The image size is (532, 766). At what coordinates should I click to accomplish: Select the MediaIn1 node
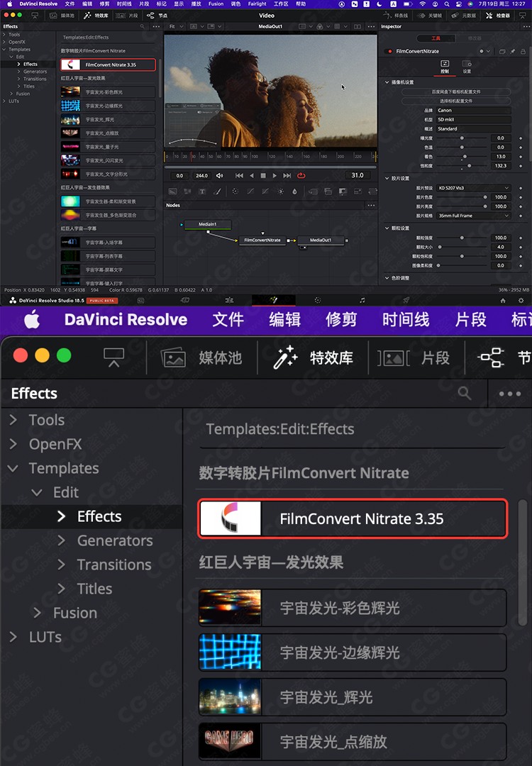(x=208, y=224)
